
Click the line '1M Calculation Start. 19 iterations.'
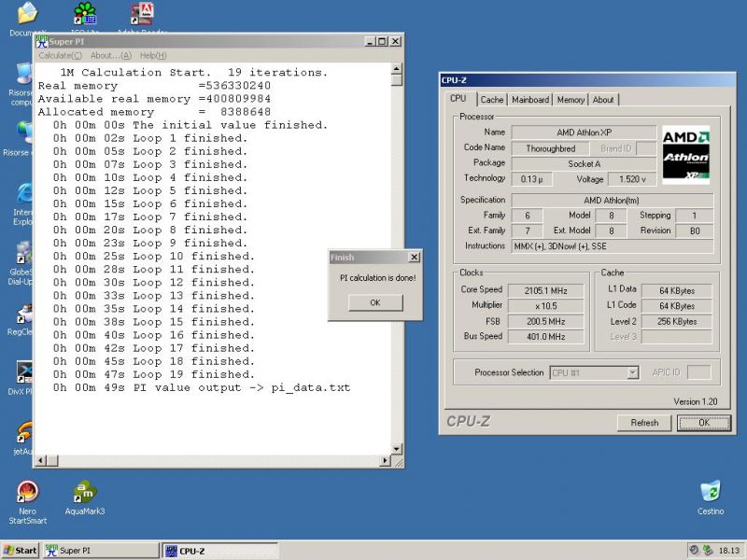click(x=194, y=73)
